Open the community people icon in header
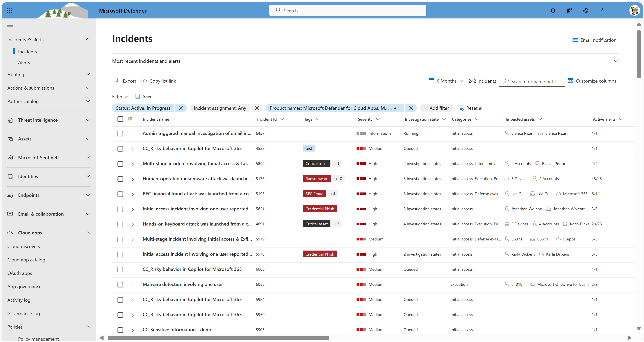Viewport: 644px width, 342px height. (x=569, y=11)
